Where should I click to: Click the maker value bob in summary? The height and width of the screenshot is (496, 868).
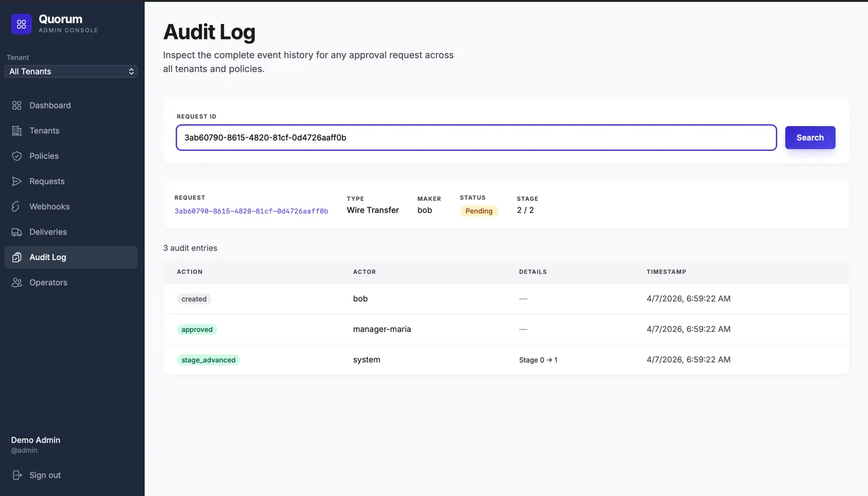pyautogui.click(x=424, y=210)
